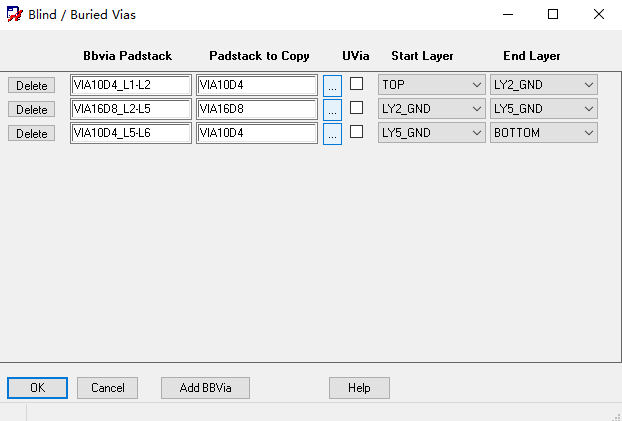Browse padstack for VIA10D4_L1-L2 row
The height and width of the screenshot is (421, 622).
332,86
